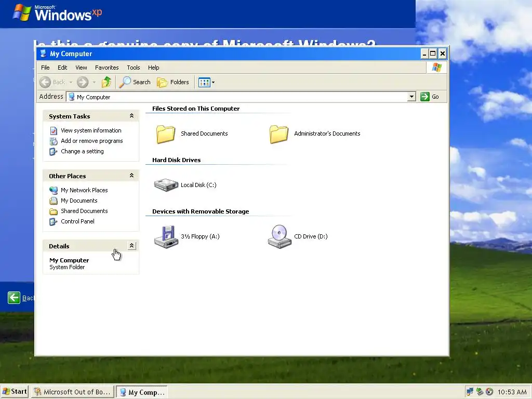Click the Hard Disk Drives heading
The width and height of the screenshot is (532, 399).
[x=177, y=160]
